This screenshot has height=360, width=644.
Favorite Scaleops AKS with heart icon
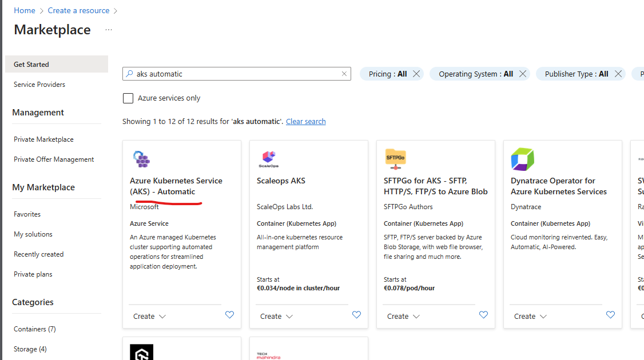point(356,315)
